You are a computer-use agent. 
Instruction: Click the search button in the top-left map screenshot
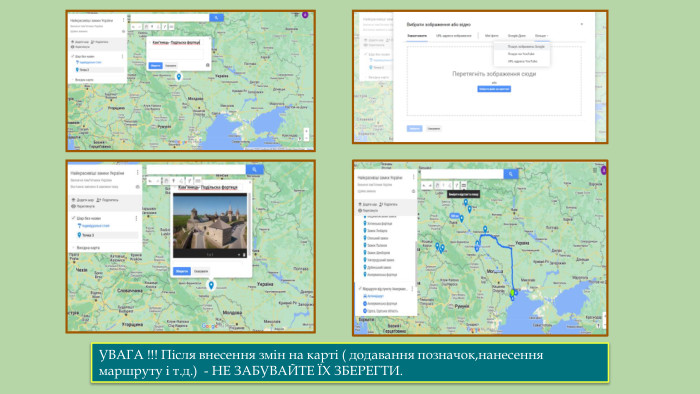click(217, 18)
